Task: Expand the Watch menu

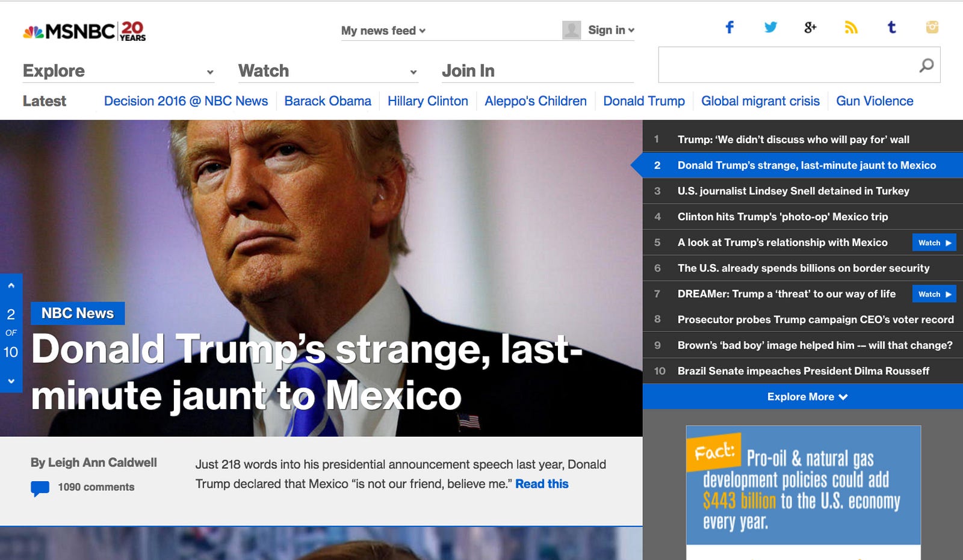Action: (x=328, y=71)
